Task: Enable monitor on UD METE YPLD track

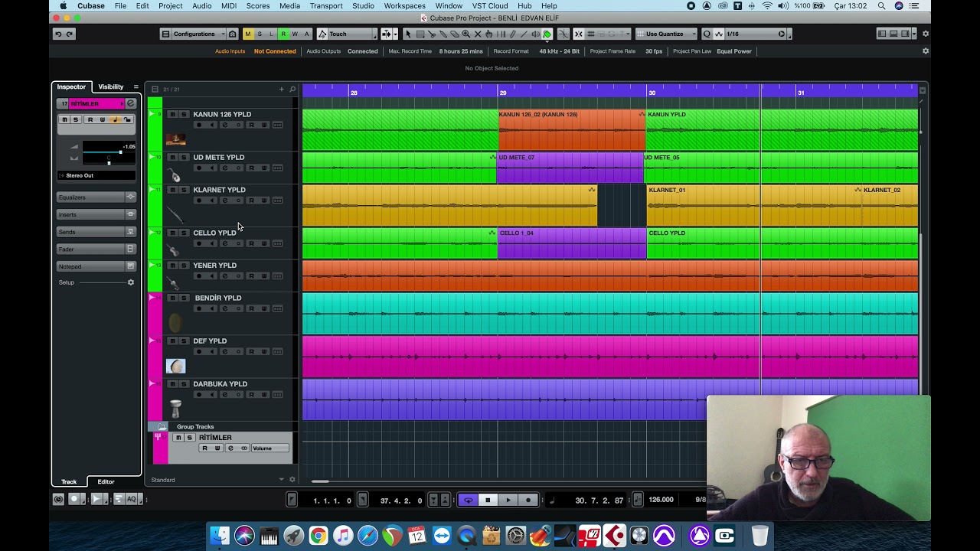Action: coord(211,168)
